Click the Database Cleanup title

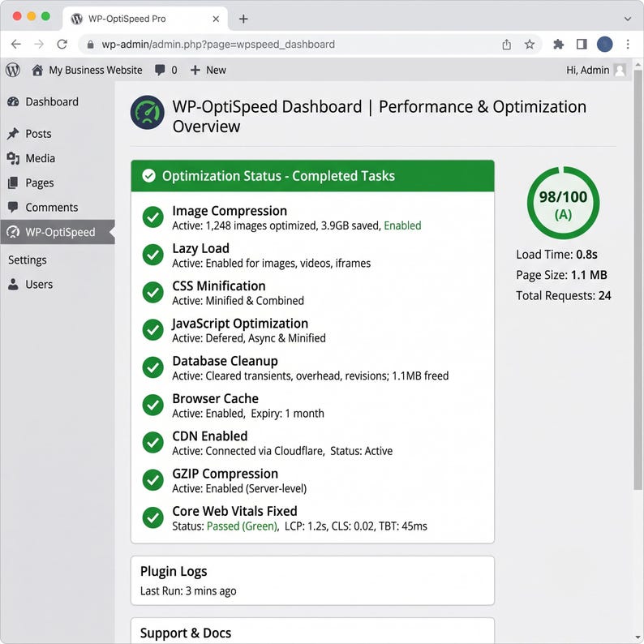(225, 361)
